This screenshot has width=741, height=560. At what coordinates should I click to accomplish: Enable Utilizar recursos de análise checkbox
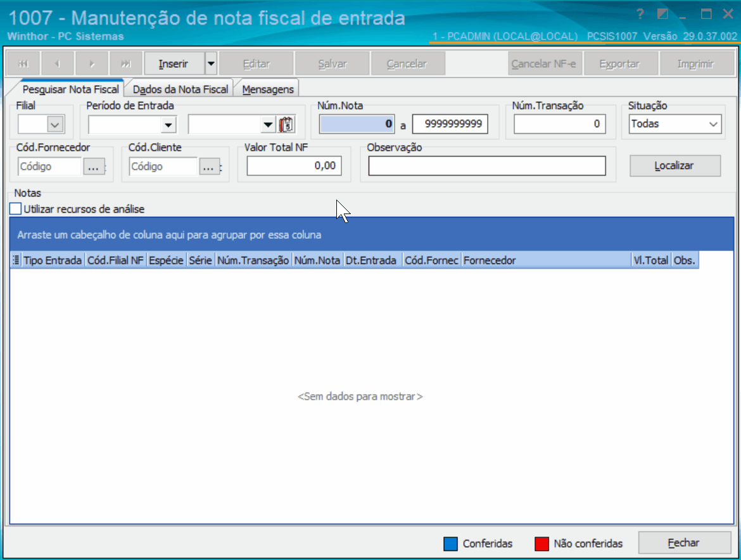(16, 209)
